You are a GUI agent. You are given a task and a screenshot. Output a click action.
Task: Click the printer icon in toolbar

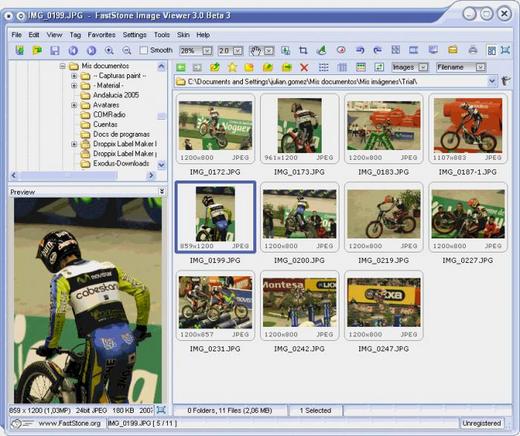[x=473, y=50]
